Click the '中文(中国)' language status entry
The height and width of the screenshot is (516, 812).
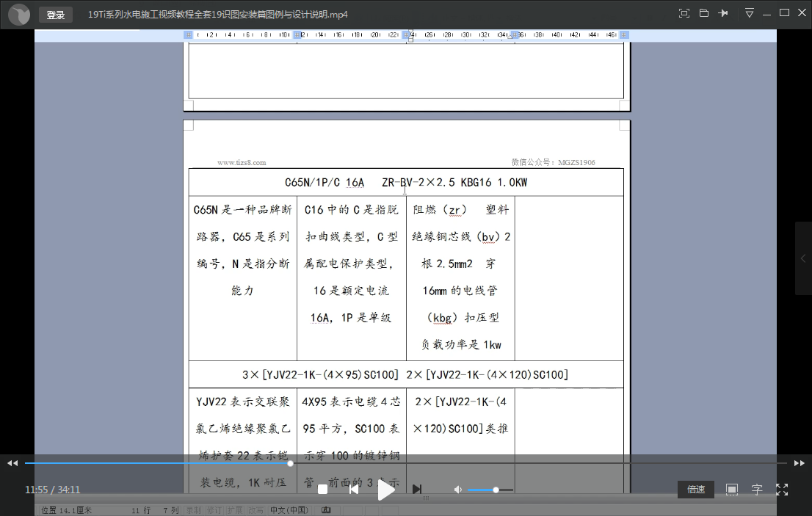(289, 510)
